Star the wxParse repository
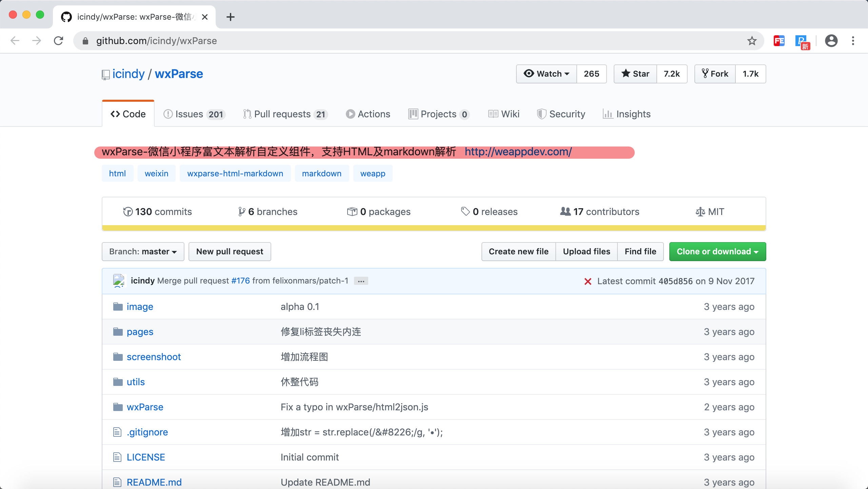Viewport: 868px width, 489px height. (x=635, y=74)
